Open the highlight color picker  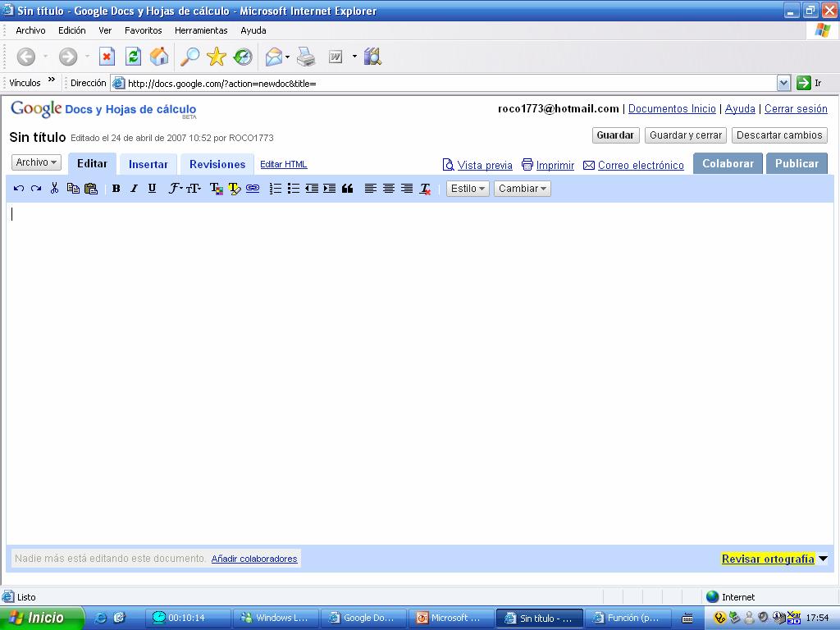pos(234,189)
